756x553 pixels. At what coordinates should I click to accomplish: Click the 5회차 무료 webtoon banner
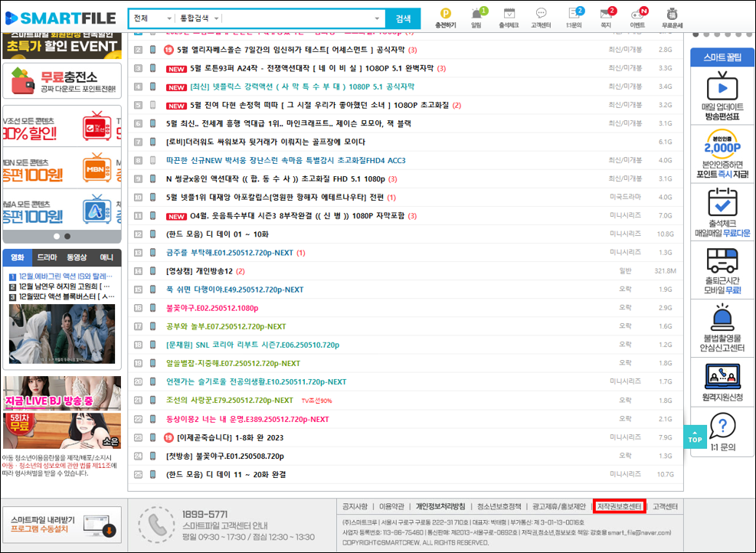62,430
